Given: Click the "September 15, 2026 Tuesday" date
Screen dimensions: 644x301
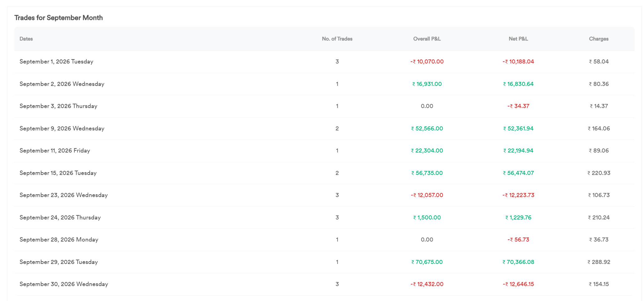Looking at the screenshot, I should click(58, 173).
